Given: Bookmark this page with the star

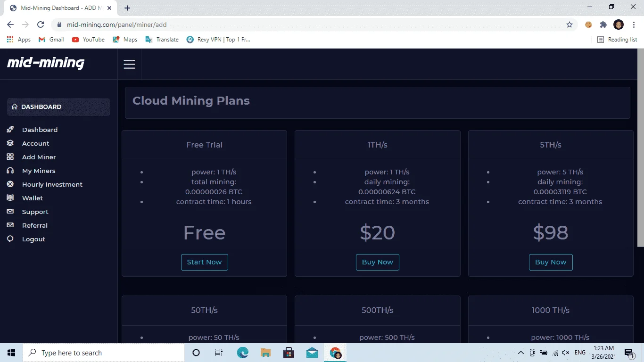Looking at the screenshot, I should [x=570, y=25].
